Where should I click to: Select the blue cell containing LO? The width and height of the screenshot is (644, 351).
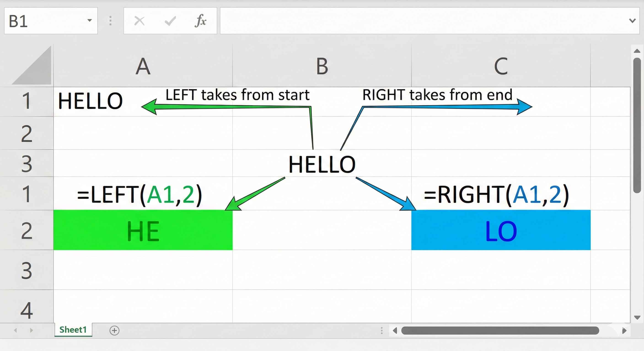pos(501,231)
